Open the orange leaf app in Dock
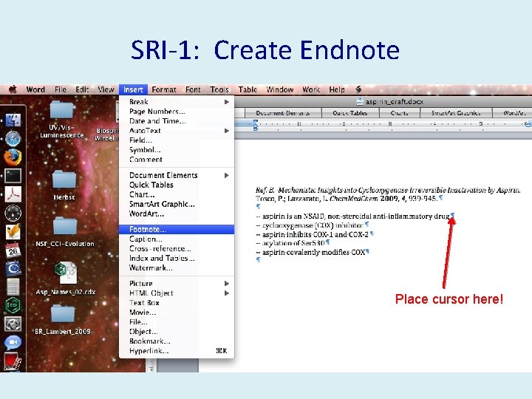532x399 pixels. tap(13, 233)
